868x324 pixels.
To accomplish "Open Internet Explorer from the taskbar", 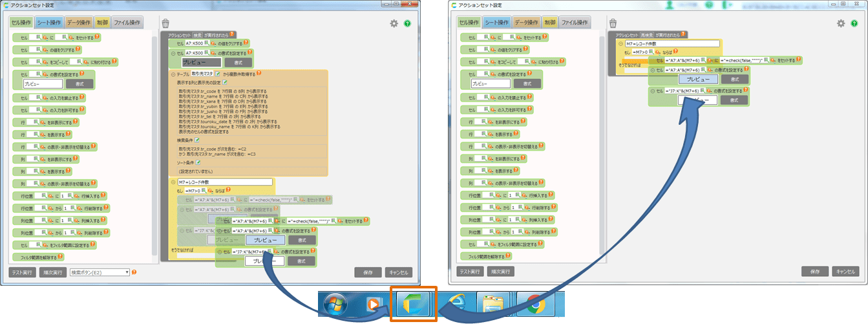I will [458, 304].
